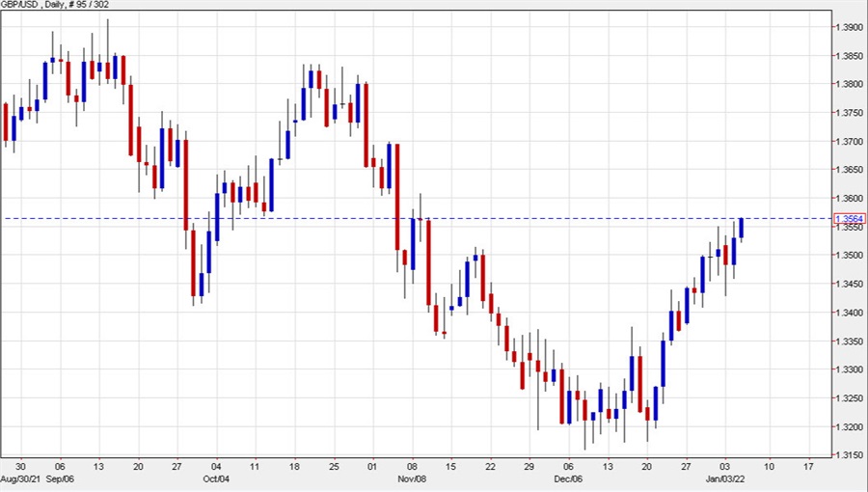The image size is (868, 492).
Task: Click the 1.3350 price axis label
Action: click(x=850, y=342)
